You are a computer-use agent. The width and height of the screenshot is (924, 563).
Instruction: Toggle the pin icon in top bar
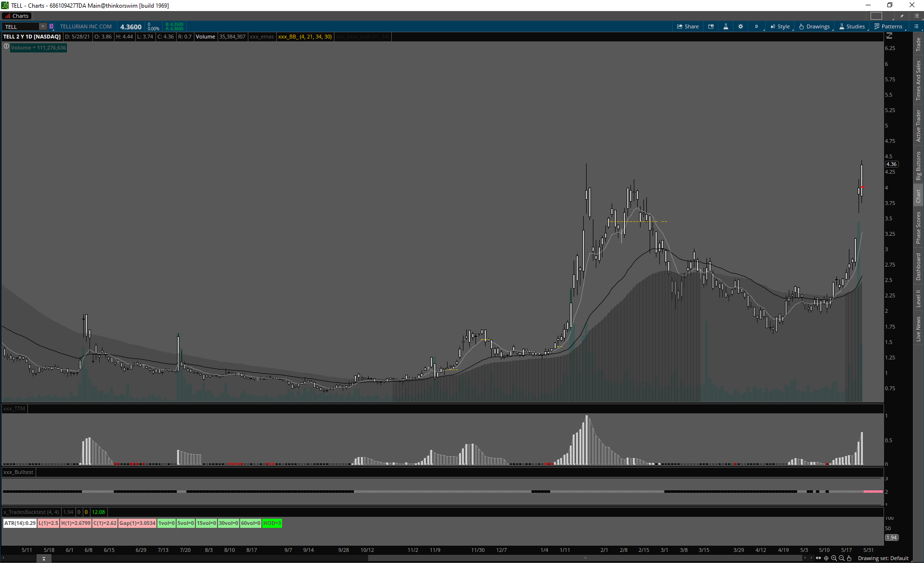[x=902, y=16]
